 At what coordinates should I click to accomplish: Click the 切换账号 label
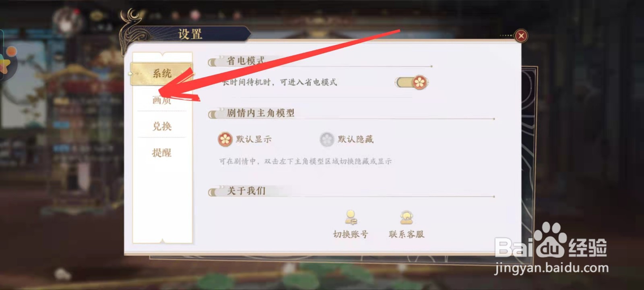pos(351,234)
